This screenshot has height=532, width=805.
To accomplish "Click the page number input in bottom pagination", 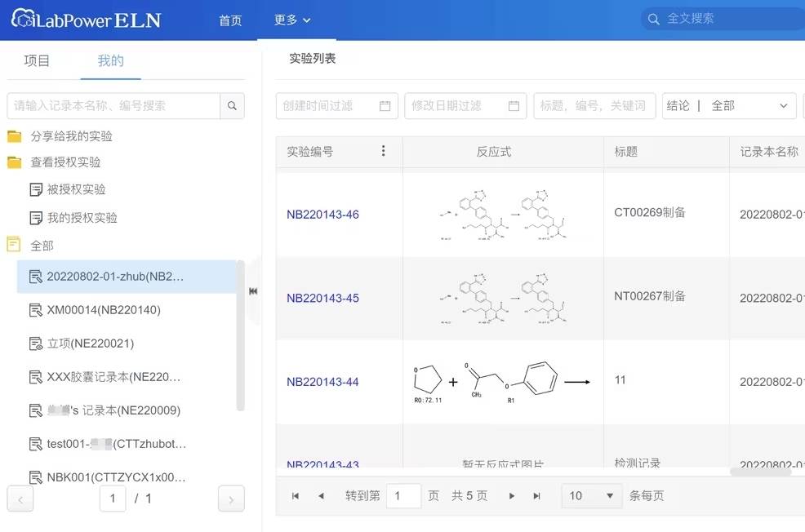I will click(403, 495).
